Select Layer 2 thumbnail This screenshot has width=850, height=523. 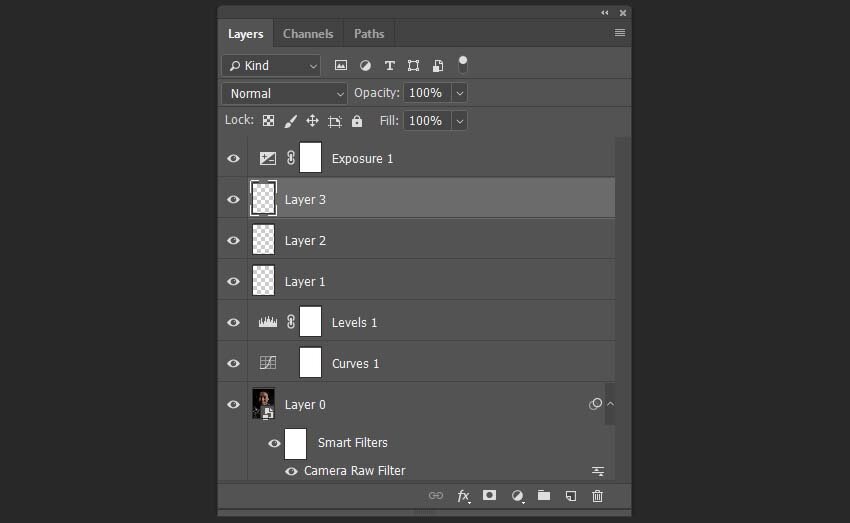263,240
